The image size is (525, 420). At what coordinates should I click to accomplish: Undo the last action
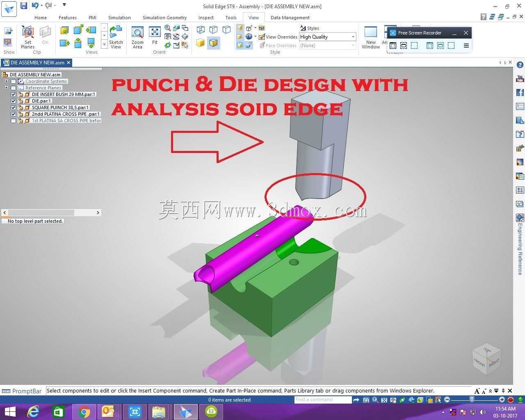pyautogui.click(x=35, y=5)
